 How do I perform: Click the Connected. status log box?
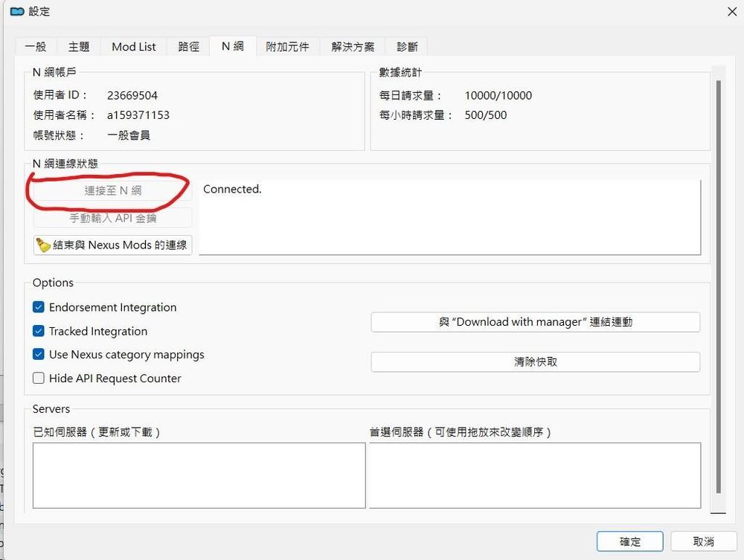449,217
